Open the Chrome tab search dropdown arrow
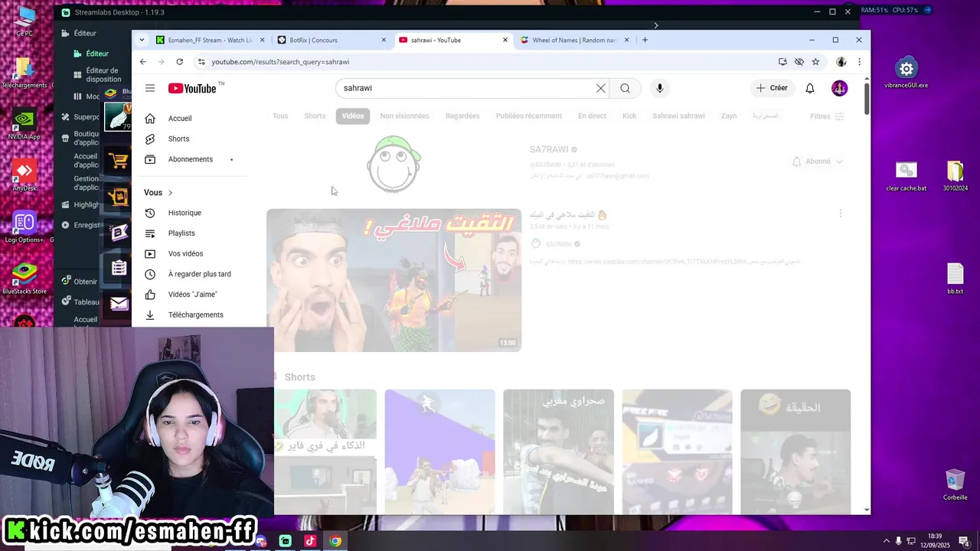This screenshot has width=980, height=551. (142, 40)
